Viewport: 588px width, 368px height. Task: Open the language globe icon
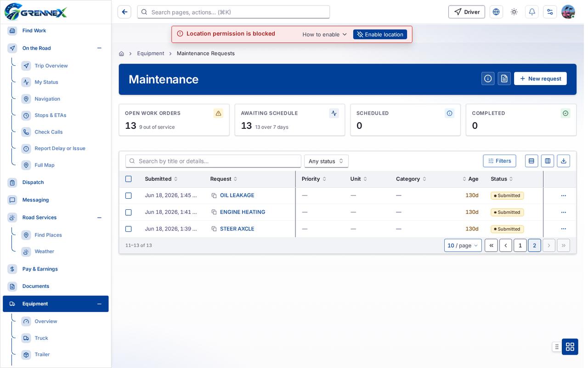pyautogui.click(x=496, y=12)
